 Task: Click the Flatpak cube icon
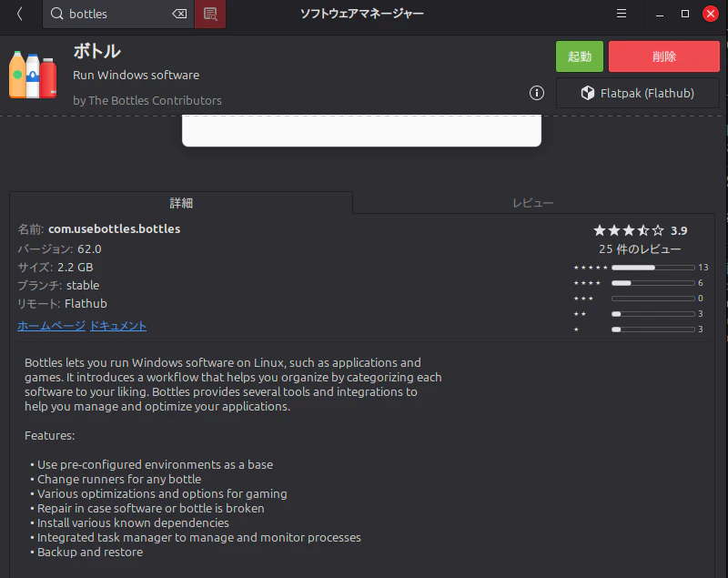coord(587,94)
